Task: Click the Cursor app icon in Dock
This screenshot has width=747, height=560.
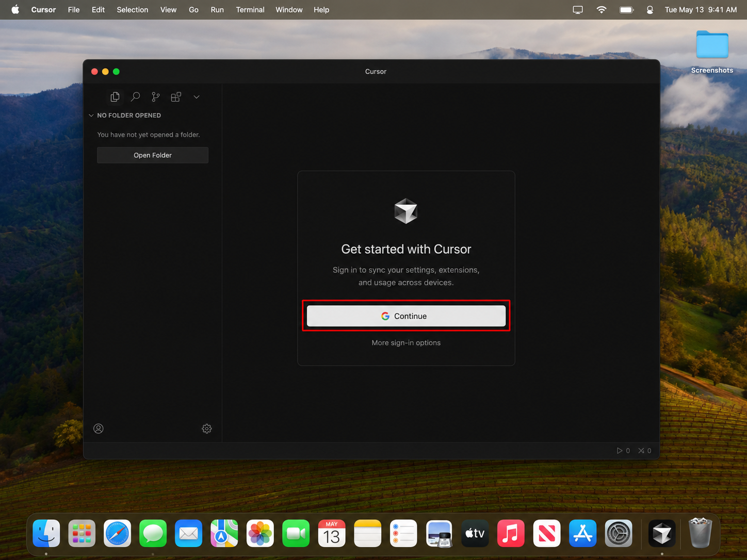Action: pos(662,533)
